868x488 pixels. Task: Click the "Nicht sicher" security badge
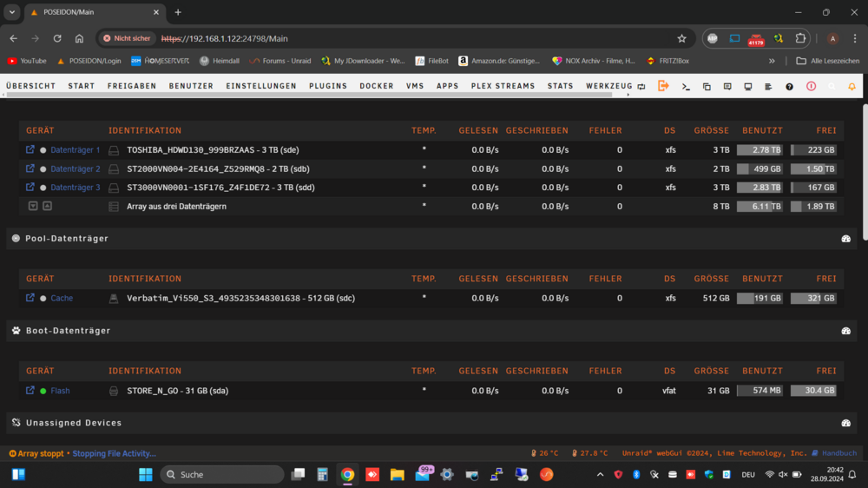tap(127, 38)
